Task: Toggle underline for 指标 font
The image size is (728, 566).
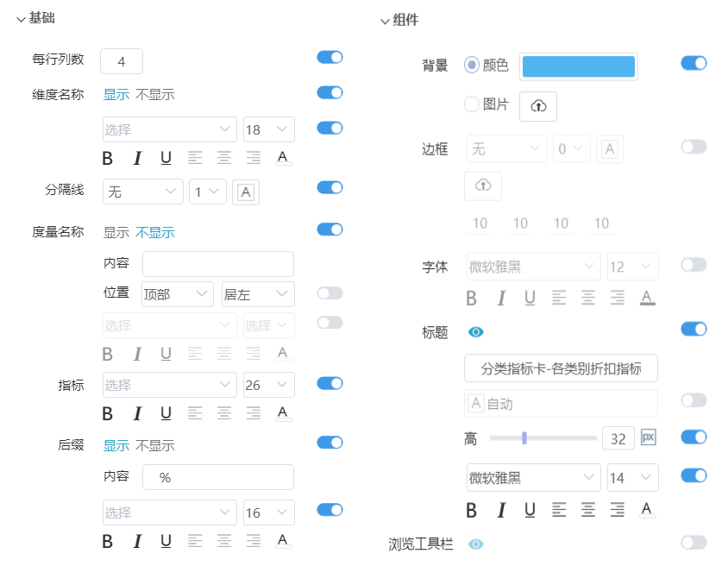Action: tap(166, 413)
